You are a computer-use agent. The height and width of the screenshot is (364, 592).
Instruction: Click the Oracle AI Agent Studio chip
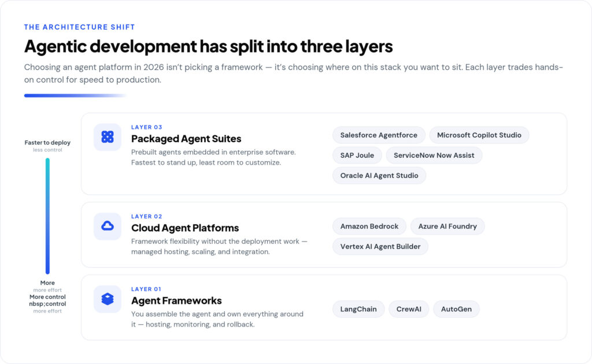[379, 176]
